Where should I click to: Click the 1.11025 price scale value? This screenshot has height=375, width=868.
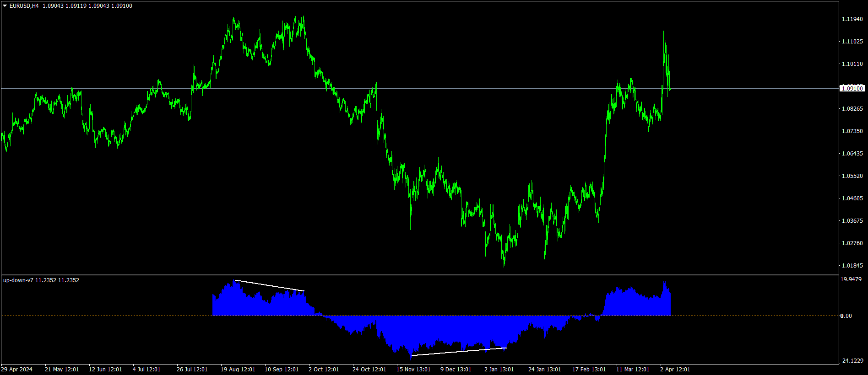pyautogui.click(x=852, y=41)
